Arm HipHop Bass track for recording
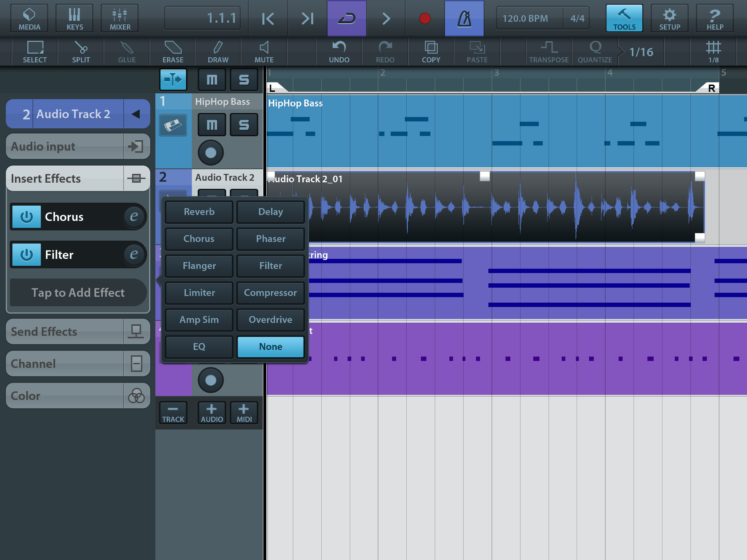The width and height of the screenshot is (747, 560). [x=211, y=152]
